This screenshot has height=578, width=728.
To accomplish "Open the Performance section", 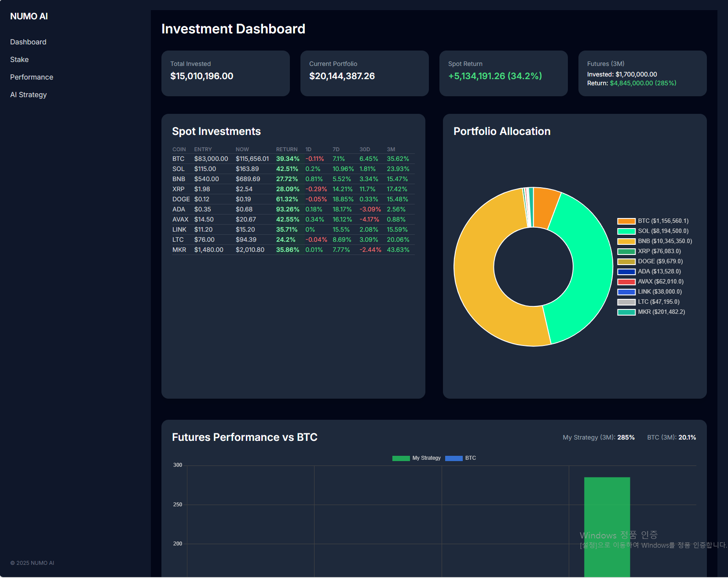I will 32,77.
